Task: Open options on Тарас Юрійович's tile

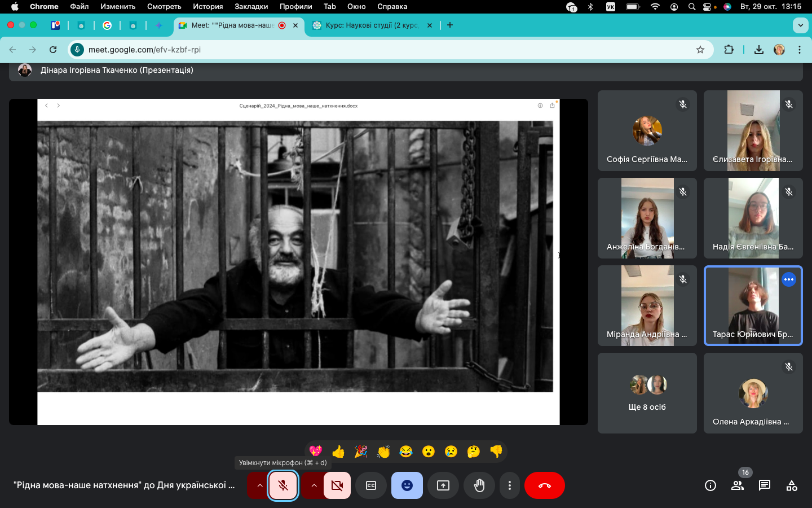Action: point(789,279)
